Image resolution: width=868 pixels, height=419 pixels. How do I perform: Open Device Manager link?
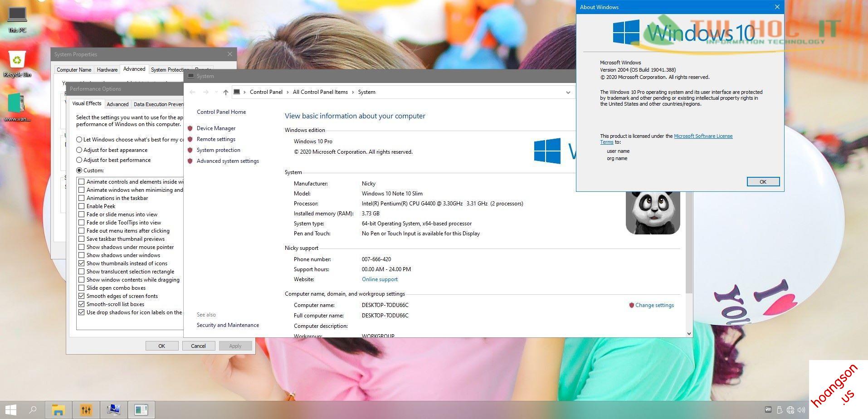pos(216,128)
